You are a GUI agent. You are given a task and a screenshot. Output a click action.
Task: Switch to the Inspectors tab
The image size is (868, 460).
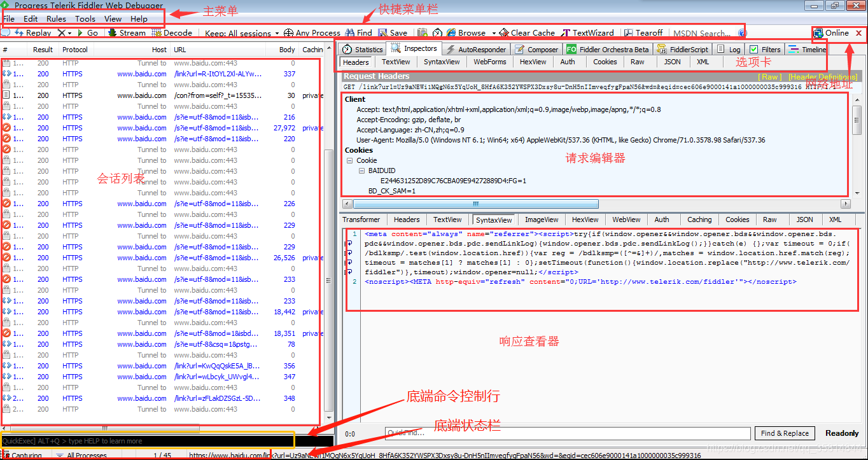pos(414,48)
